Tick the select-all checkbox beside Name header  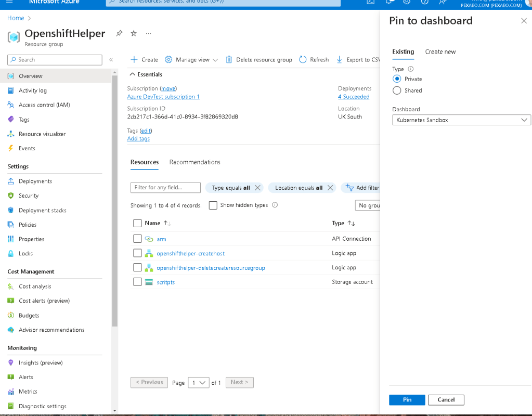pyautogui.click(x=137, y=223)
